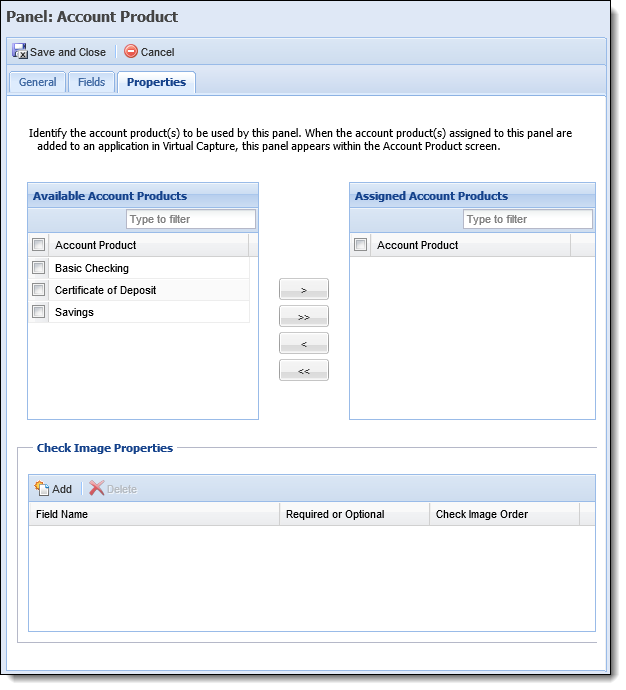Toggle select-all checkbox in Available Account Products header
Image resolution: width=626 pixels, height=690 pixels.
click(x=39, y=245)
